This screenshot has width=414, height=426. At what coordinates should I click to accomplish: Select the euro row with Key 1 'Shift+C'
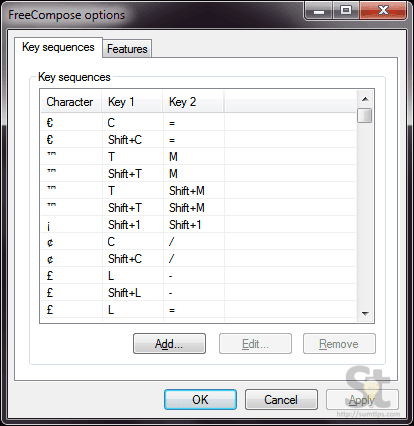tap(199, 140)
